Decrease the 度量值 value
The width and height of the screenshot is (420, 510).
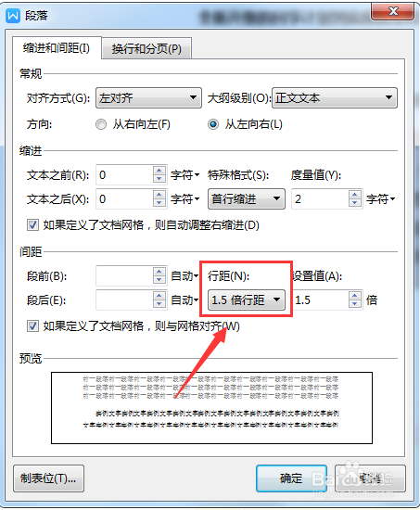[354, 203]
